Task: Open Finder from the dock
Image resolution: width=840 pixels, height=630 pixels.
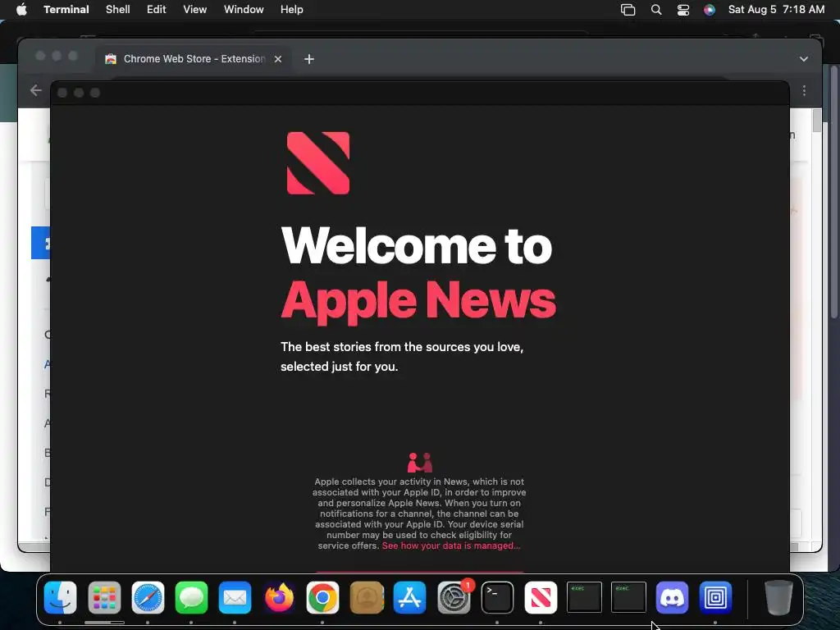Action: click(x=60, y=597)
